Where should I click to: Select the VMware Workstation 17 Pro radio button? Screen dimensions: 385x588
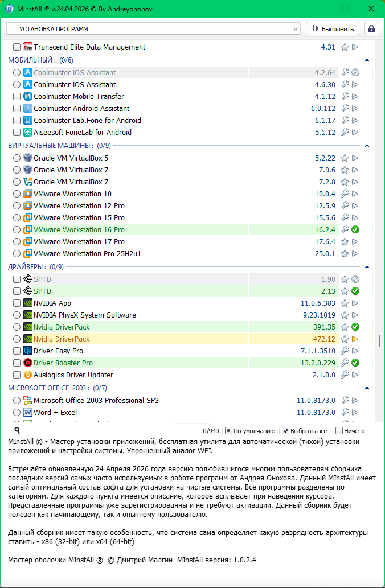tap(17, 242)
